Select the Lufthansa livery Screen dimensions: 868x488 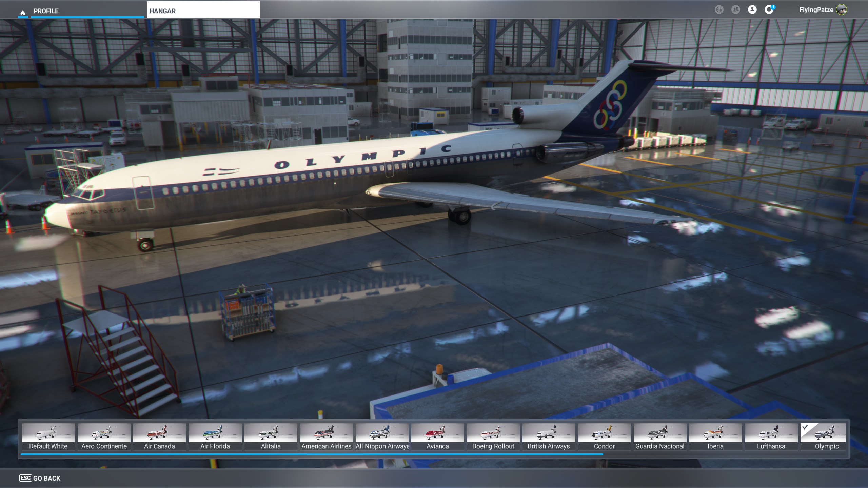tap(771, 436)
